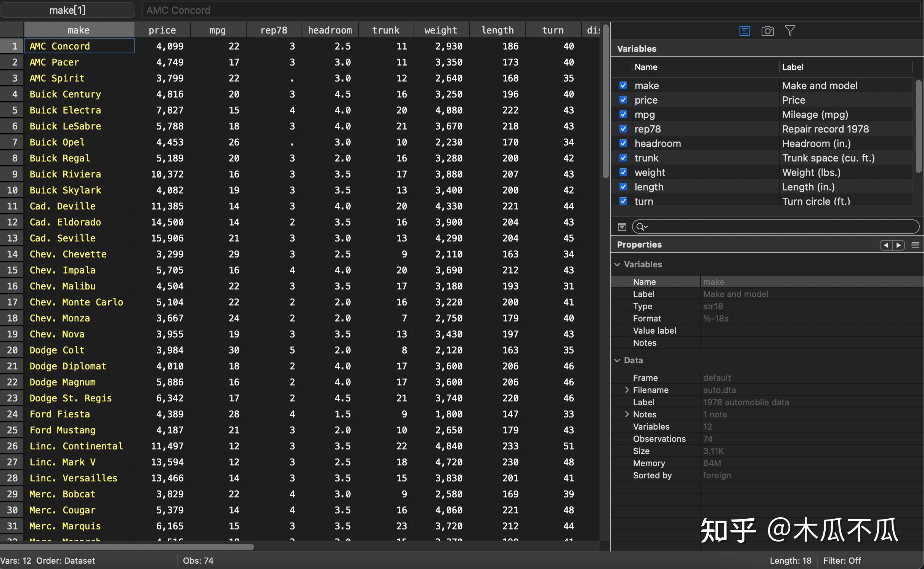Select the mpg column header
Image resolution: width=924 pixels, height=569 pixels.
click(x=218, y=30)
